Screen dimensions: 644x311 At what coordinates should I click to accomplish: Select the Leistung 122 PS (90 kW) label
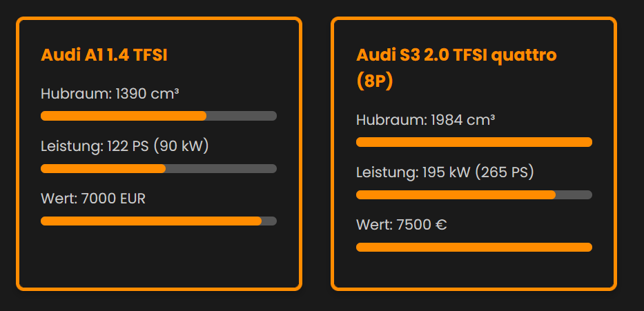click(124, 146)
